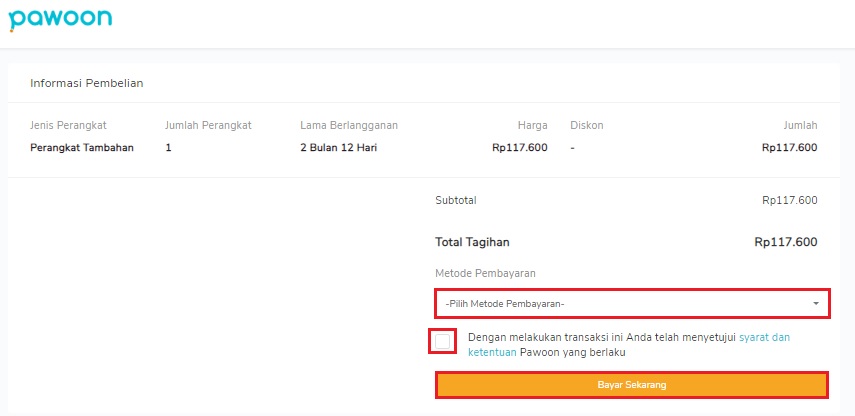The image size is (855, 416).
Task: Tick the terms agreement checkbox
Action: 443,342
